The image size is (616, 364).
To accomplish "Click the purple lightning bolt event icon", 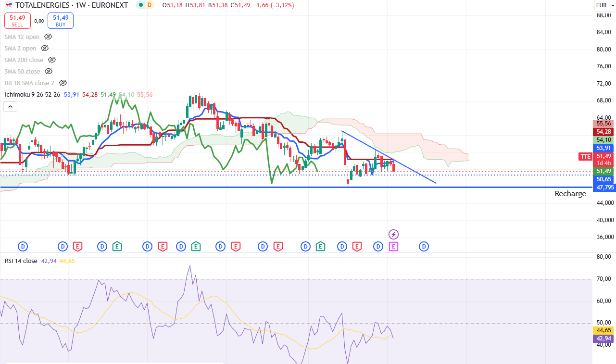I will 393,235.
